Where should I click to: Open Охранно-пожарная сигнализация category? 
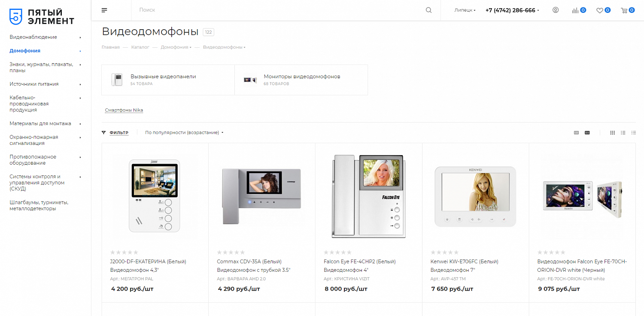(x=34, y=140)
